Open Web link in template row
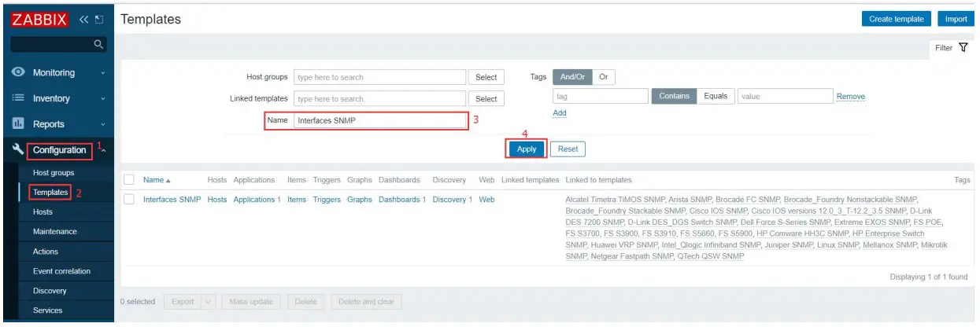The width and height of the screenshot is (980, 327). coord(487,200)
